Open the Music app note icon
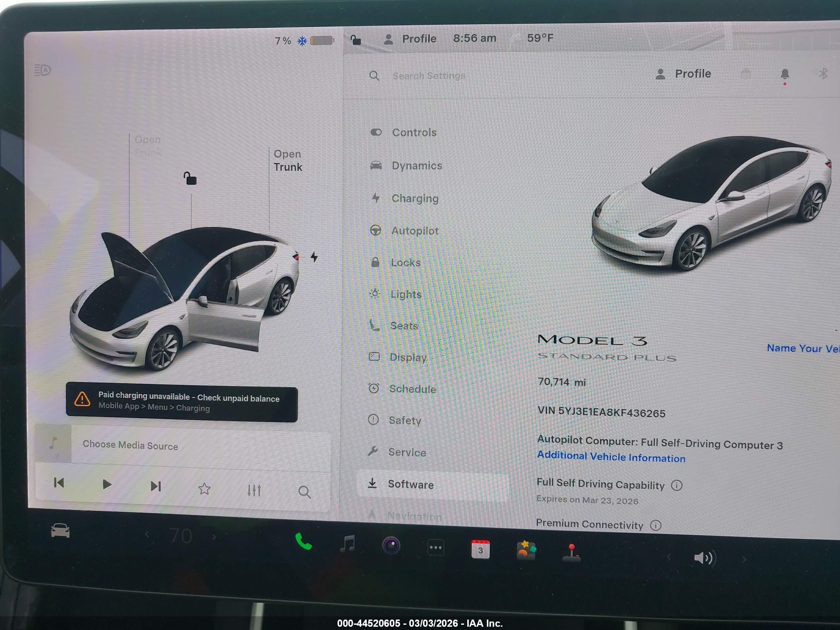 tap(348, 543)
